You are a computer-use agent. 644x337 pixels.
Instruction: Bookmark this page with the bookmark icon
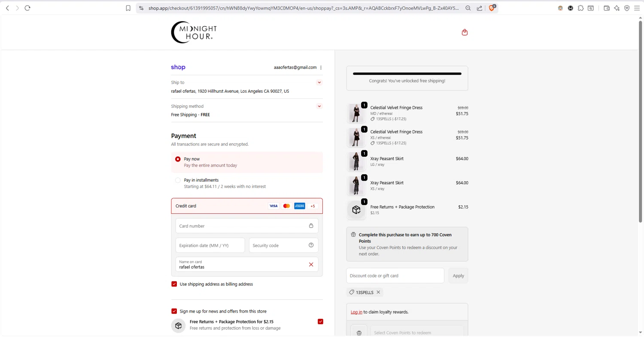[128, 8]
